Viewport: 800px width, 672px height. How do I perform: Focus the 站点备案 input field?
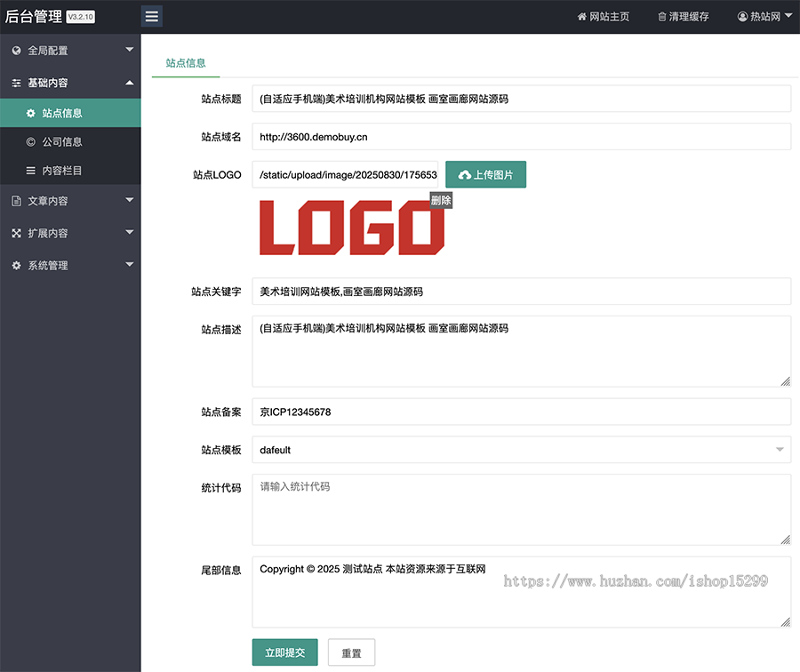522,412
